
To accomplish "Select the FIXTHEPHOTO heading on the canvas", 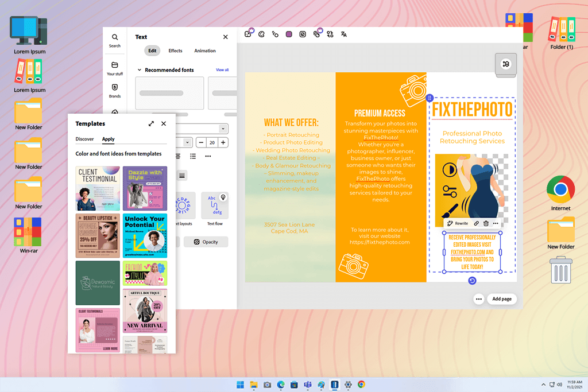I will pyautogui.click(x=472, y=109).
